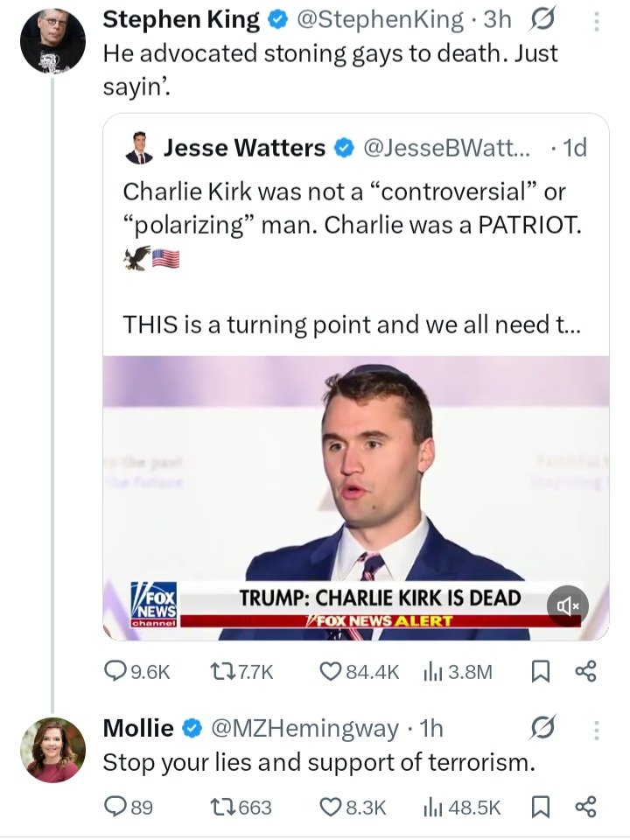Like Mollie's post with 8.3K likes
The image size is (630, 840).
(x=329, y=807)
